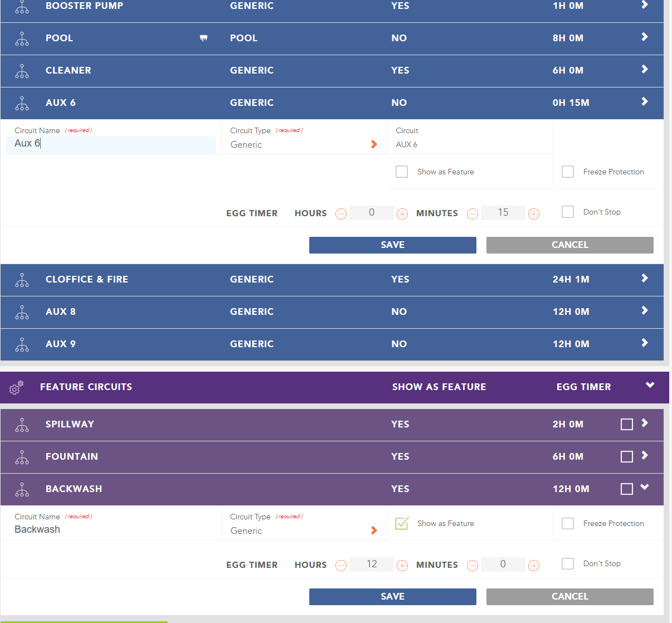Enable Show as Feature for Aux 6

(402, 172)
